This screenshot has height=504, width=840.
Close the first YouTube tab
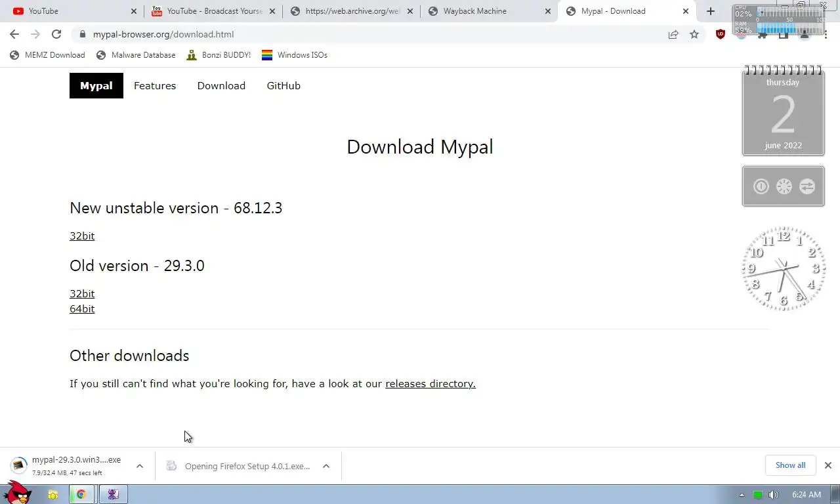coord(134,11)
